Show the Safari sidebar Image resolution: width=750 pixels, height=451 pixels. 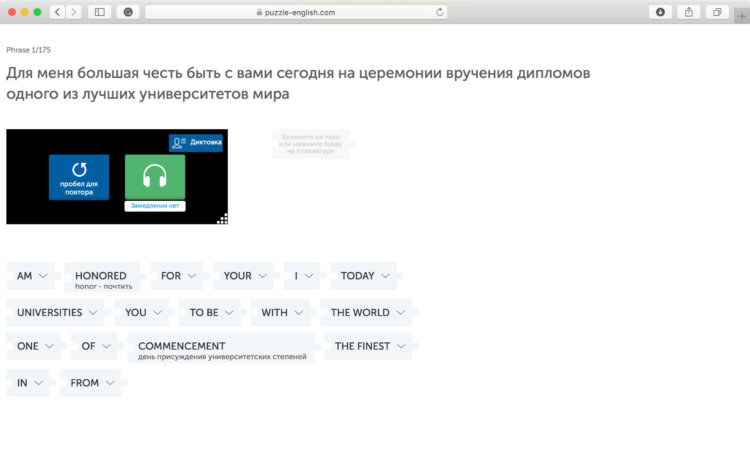tap(99, 12)
